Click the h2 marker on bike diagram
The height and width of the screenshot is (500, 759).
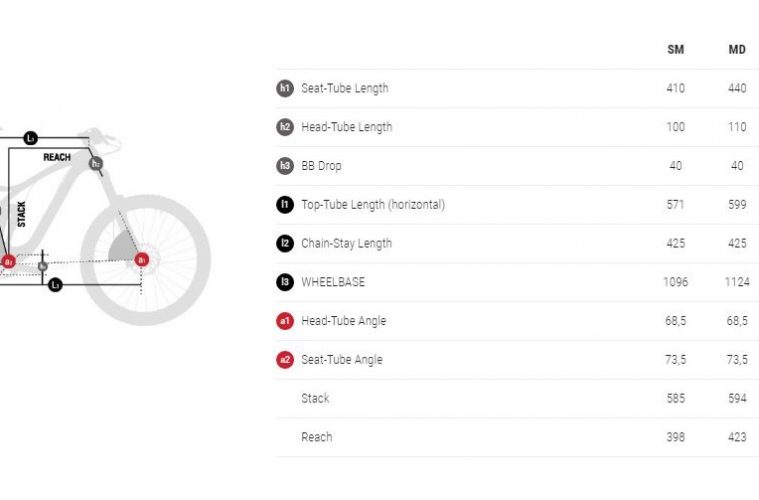tap(96, 163)
